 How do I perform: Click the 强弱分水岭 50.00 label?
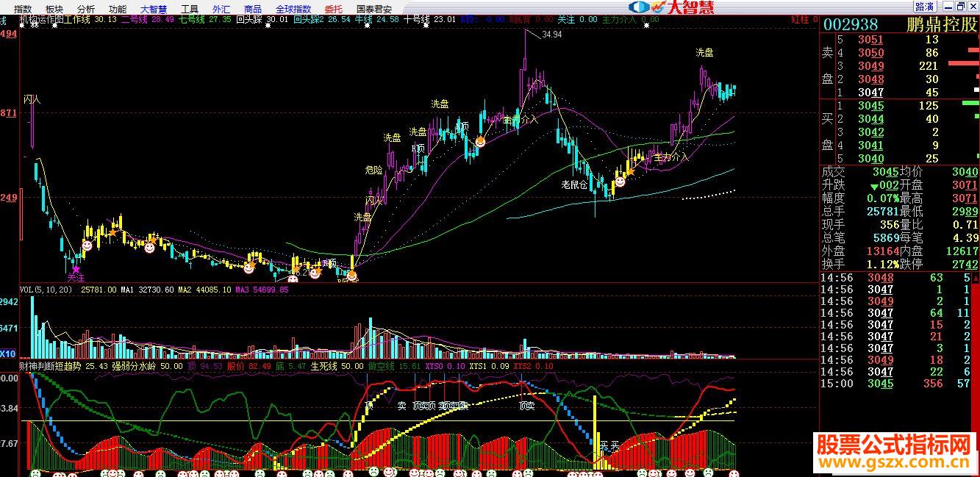147,365
